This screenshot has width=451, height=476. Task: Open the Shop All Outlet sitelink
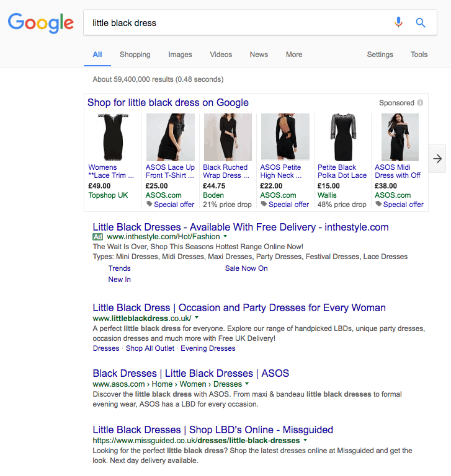[150, 348]
